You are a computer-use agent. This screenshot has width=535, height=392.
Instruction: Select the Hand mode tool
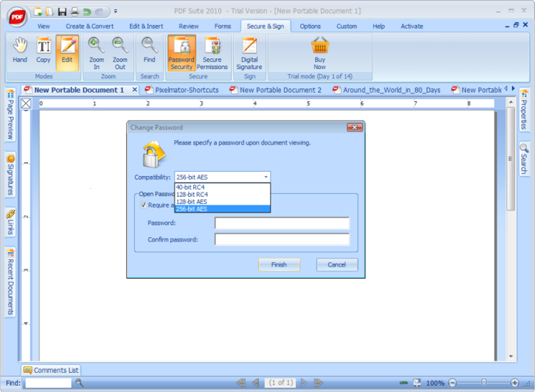[20, 52]
